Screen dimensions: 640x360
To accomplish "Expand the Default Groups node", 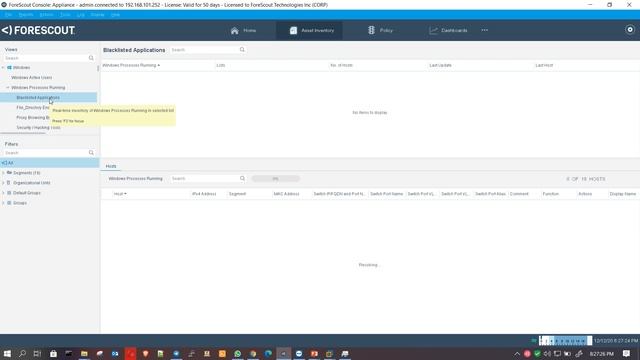I will [3, 193].
